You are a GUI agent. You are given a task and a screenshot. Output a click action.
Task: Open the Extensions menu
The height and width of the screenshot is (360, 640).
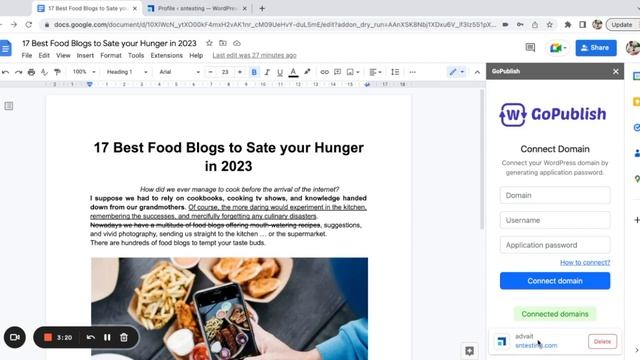coord(167,56)
